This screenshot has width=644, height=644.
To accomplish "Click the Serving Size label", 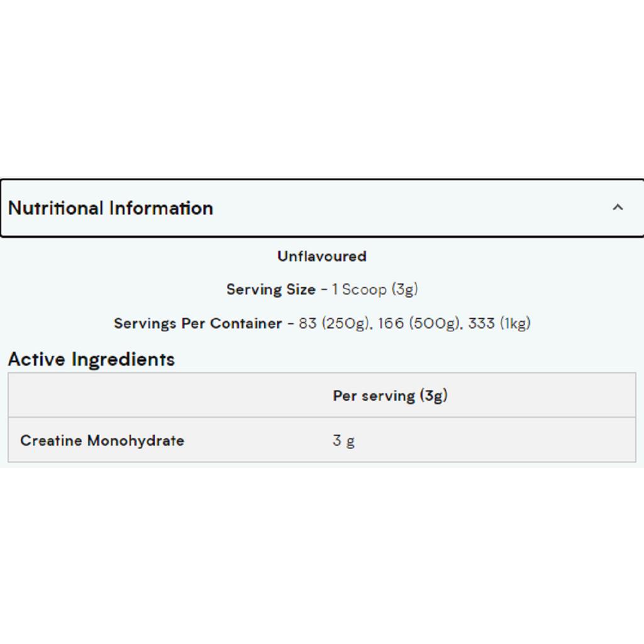I will click(271, 289).
